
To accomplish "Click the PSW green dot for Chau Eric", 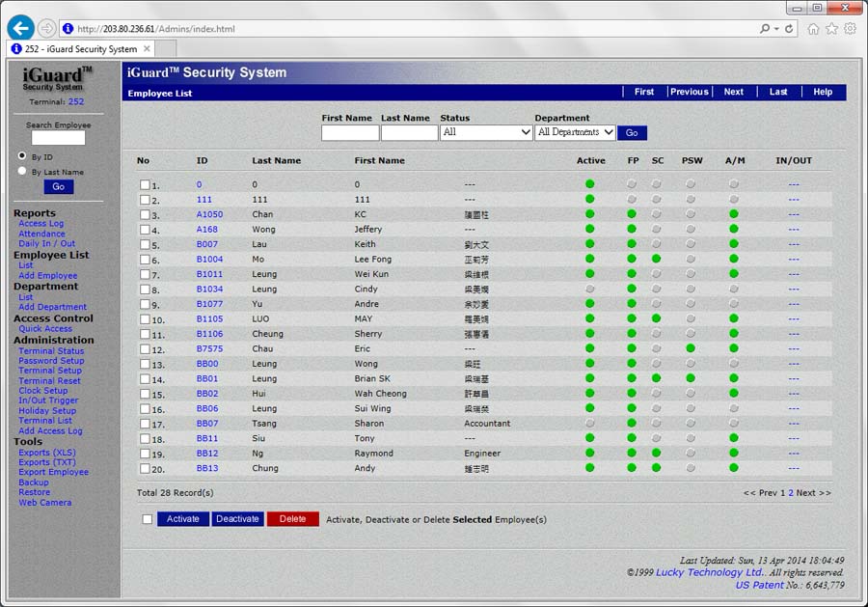I will 691,348.
